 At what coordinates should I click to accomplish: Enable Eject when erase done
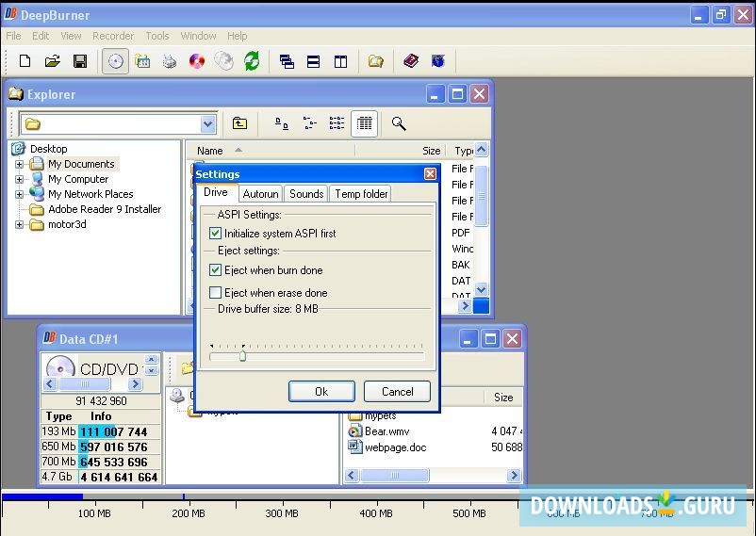click(215, 293)
